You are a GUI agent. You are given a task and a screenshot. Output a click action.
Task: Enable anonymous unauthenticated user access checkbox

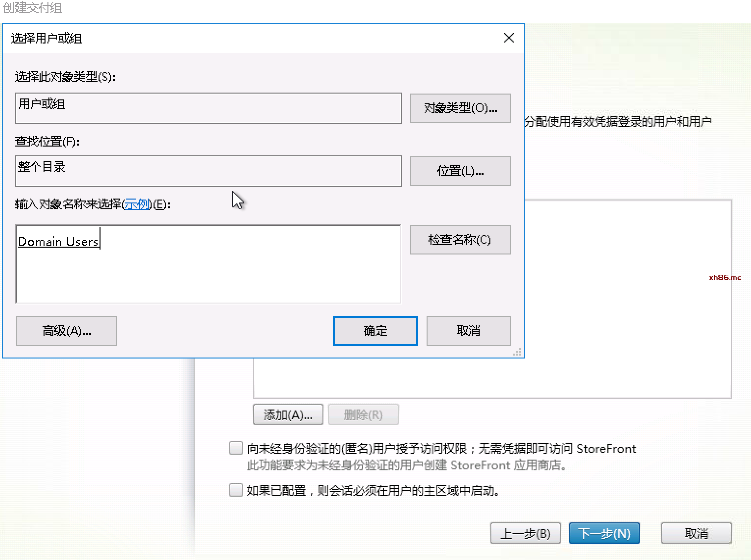236,448
